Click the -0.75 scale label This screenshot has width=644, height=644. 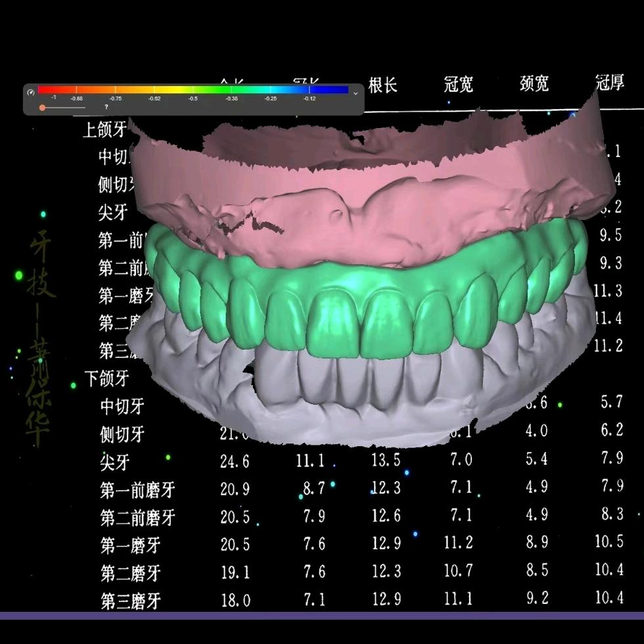coord(116,99)
